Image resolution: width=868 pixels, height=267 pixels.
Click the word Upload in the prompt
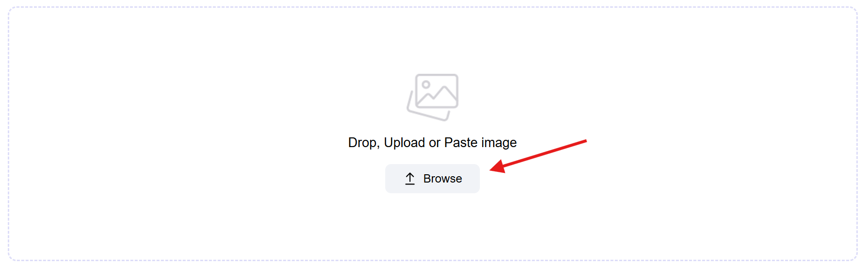pos(404,143)
